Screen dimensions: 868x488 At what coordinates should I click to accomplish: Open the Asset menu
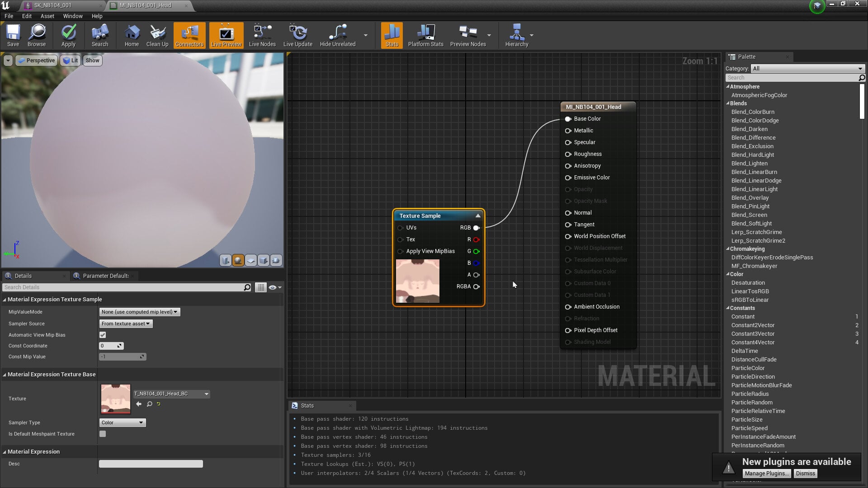point(47,16)
